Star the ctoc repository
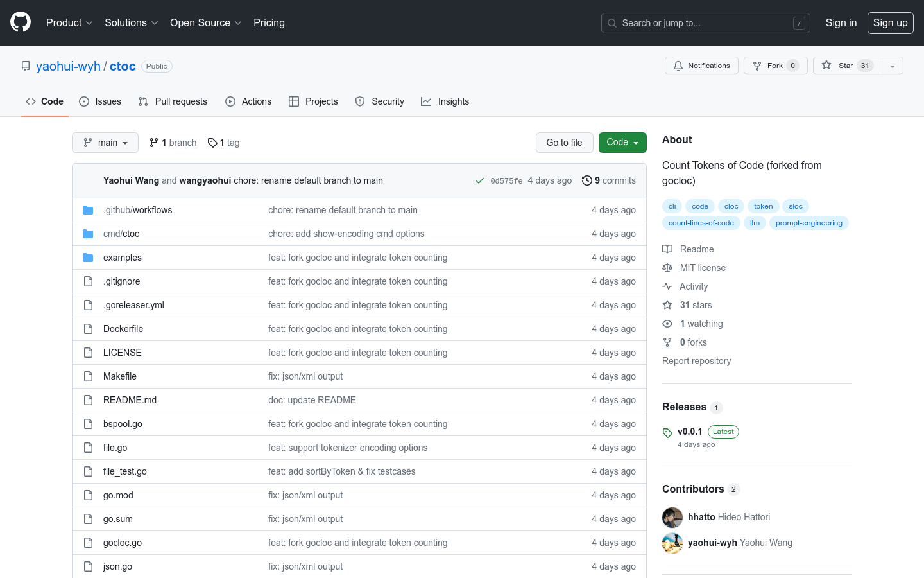 pos(848,66)
